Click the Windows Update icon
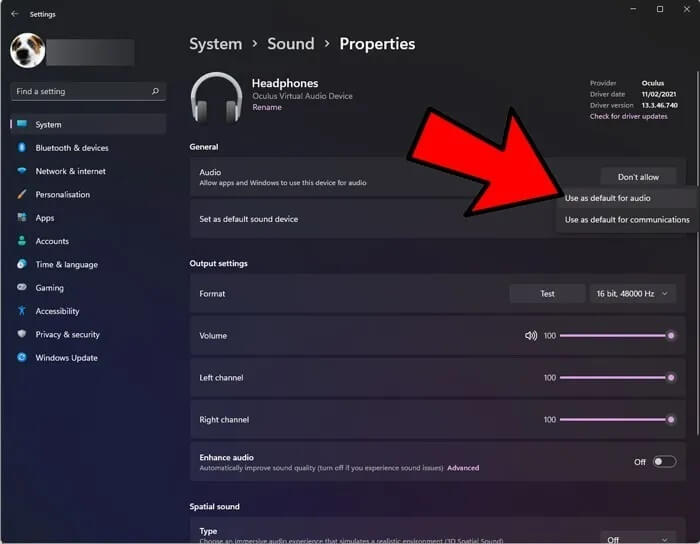Screen dimensions: 700x544 (x=22, y=357)
